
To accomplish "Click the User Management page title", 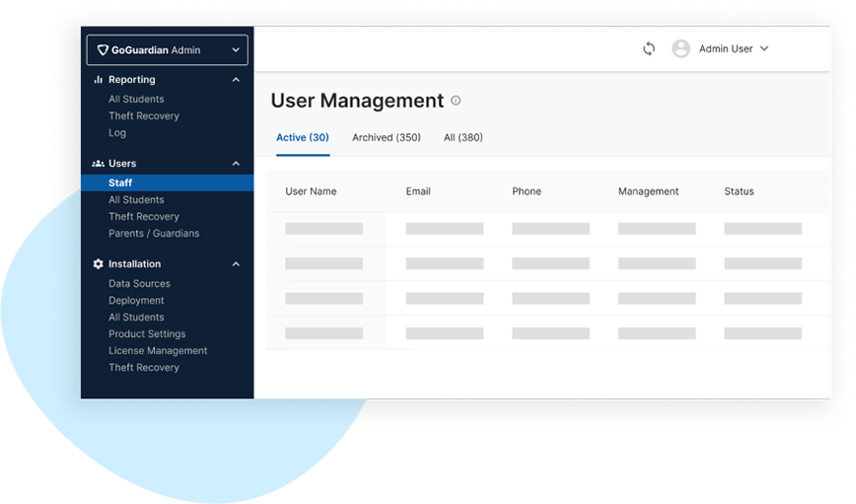I will [357, 101].
